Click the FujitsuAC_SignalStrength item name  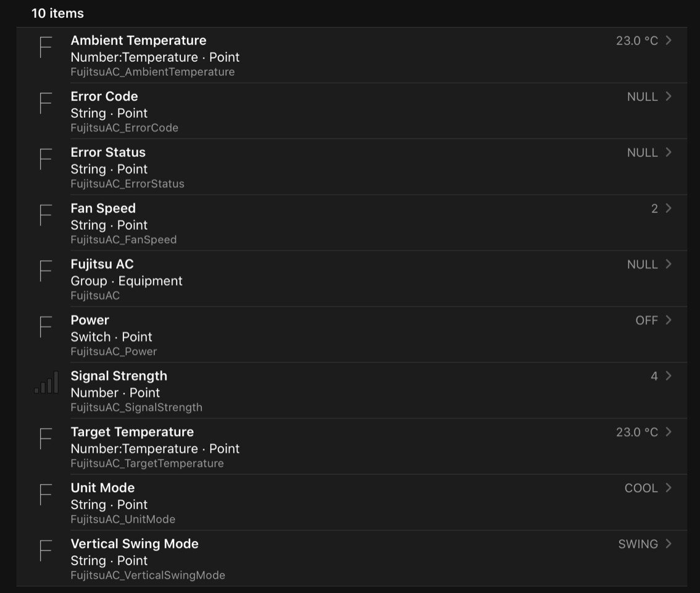coord(136,407)
